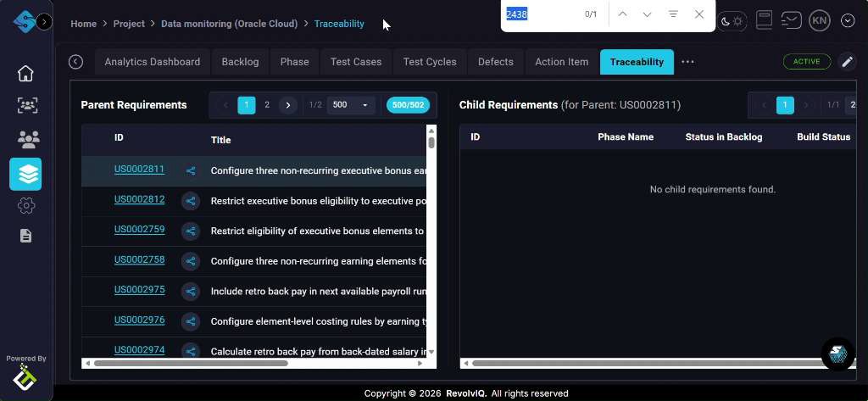Expand the sidebar with the arrow toggle
868x401 pixels.
(x=45, y=21)
